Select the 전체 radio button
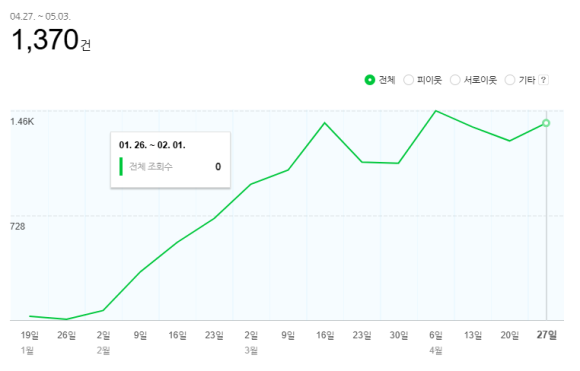 pyautogui.click(x=370, y=80)
